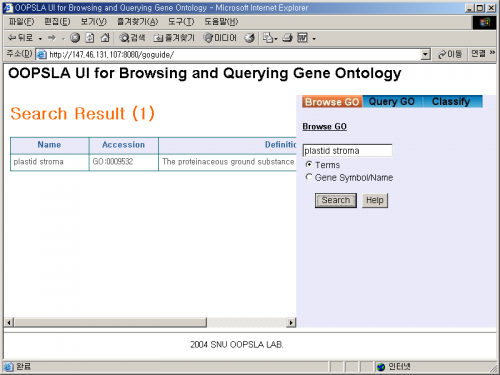
Task: Click the page icon in address bar
Action: point(42,55)
